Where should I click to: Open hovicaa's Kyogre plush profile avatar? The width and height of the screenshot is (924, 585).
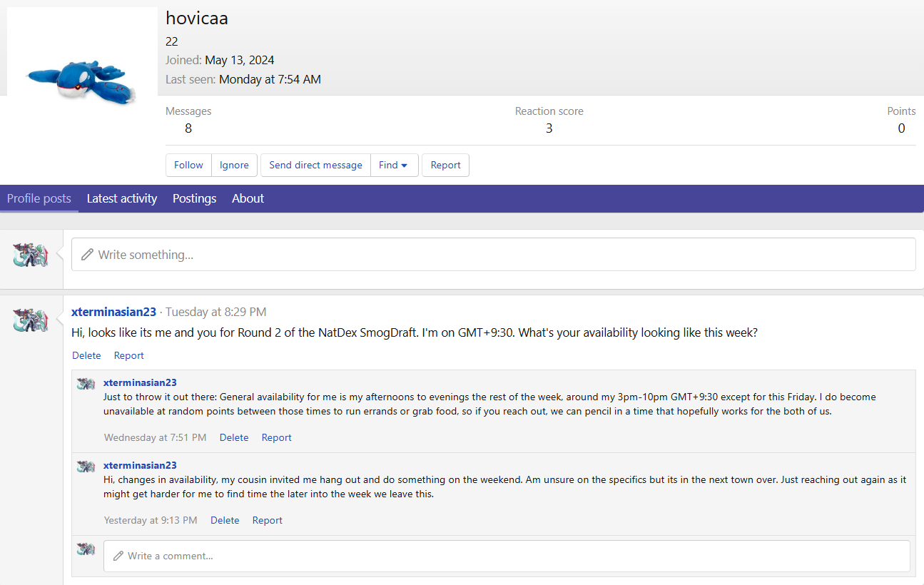pyautogui.click(x=82, y=82)
